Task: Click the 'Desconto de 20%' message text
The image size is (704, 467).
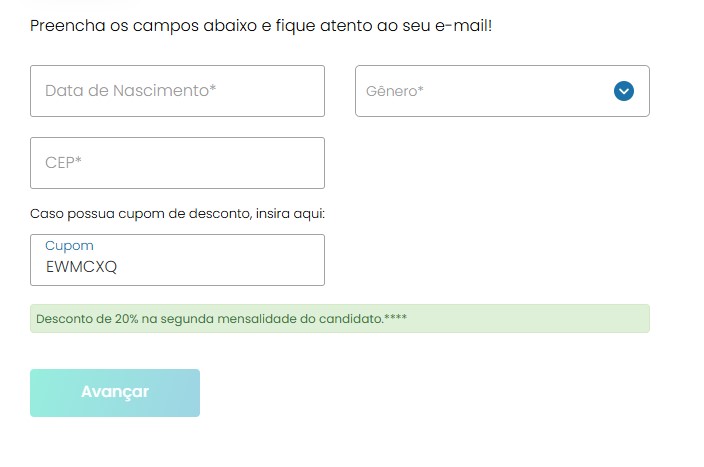Action: coord(87,319)
